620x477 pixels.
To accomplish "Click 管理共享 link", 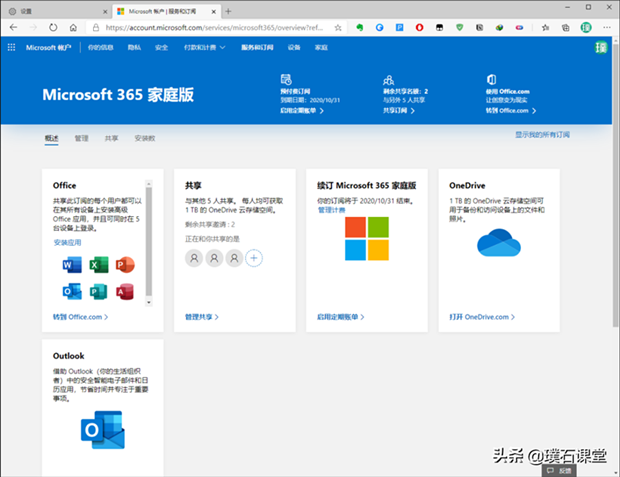I will [x=202, y=317].
